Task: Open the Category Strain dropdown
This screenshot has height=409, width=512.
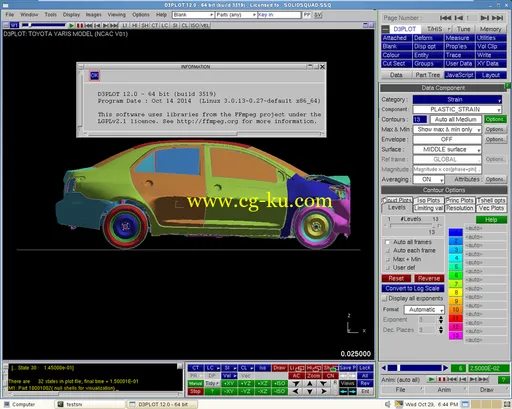Action: pyautogui.click(x=457, y=99)
